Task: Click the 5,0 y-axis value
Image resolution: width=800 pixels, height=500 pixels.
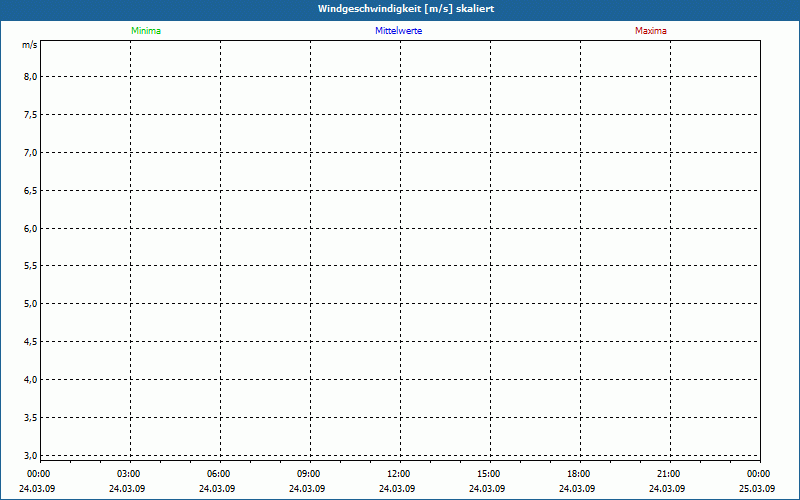Action: [31, 304]
